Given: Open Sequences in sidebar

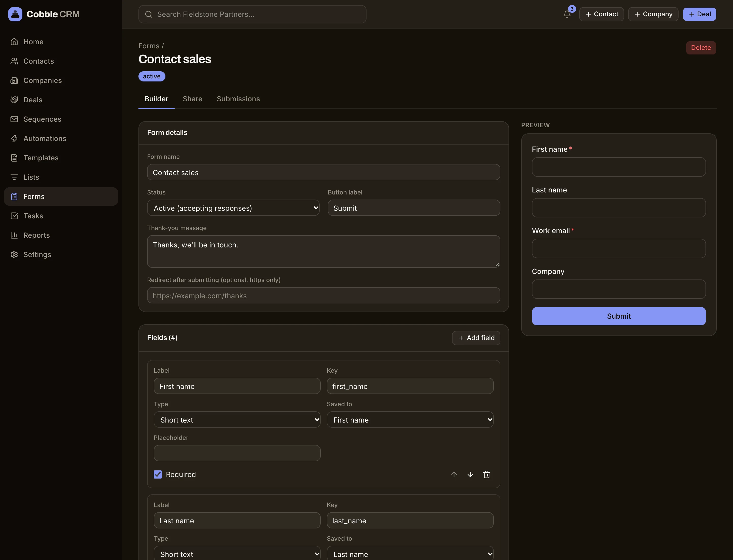Looking at the screenshot, I should coord(61,119).
